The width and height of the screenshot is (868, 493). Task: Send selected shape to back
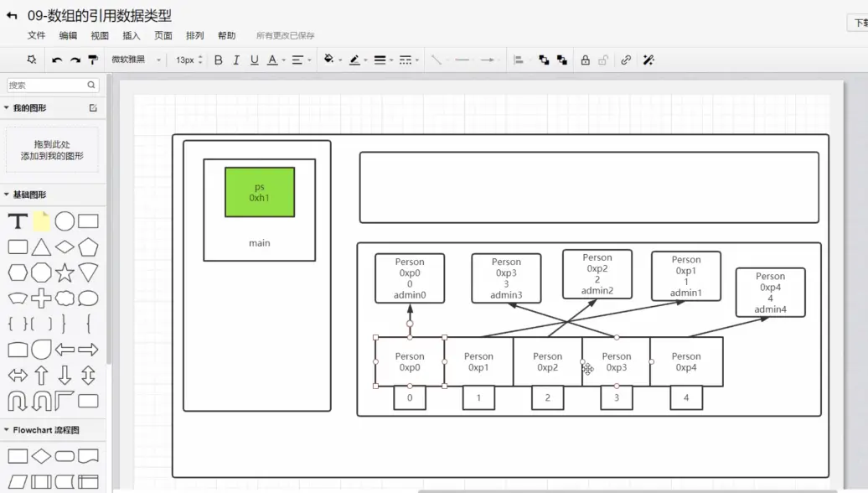click(x=562, y=60)
